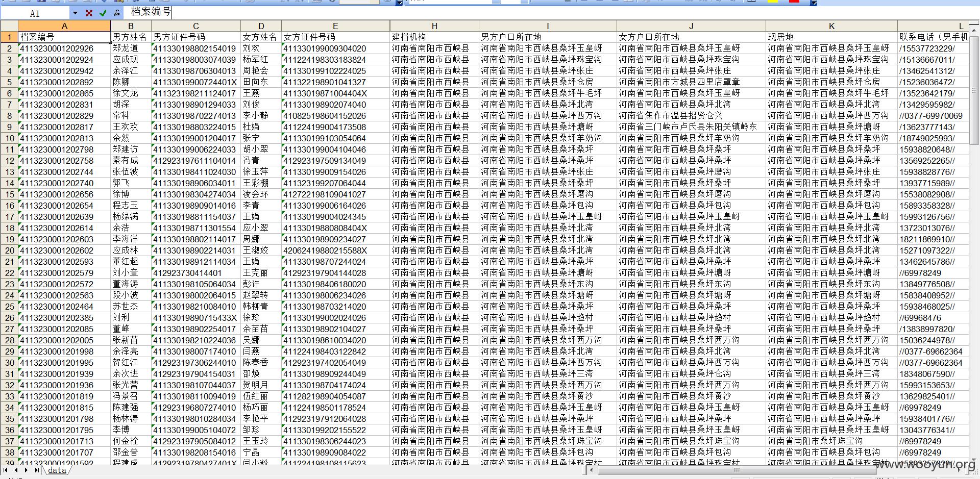980x479 pixels.
Task: Select column A header
Action: (64, 26)
